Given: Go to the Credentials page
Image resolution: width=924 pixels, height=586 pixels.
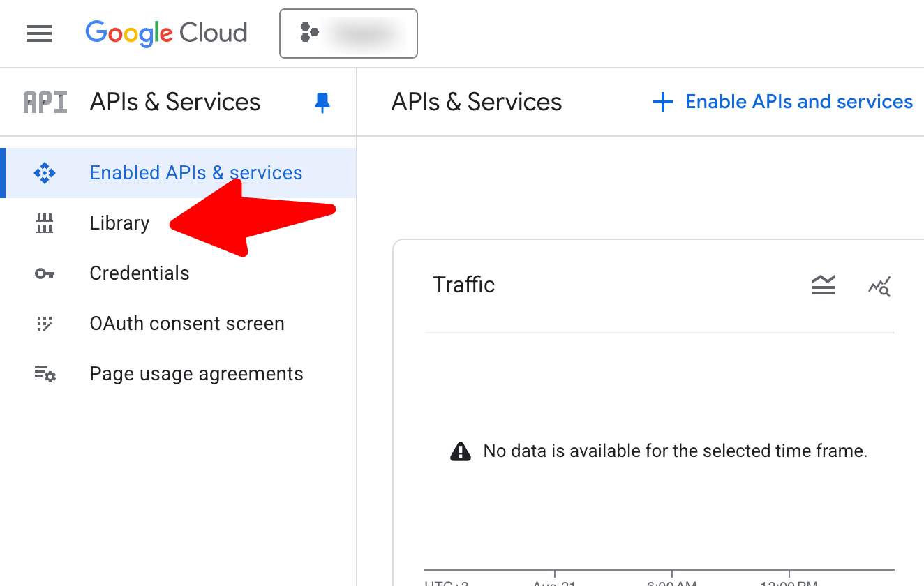Looking at the screenshot, I should [x=140, y=273].
